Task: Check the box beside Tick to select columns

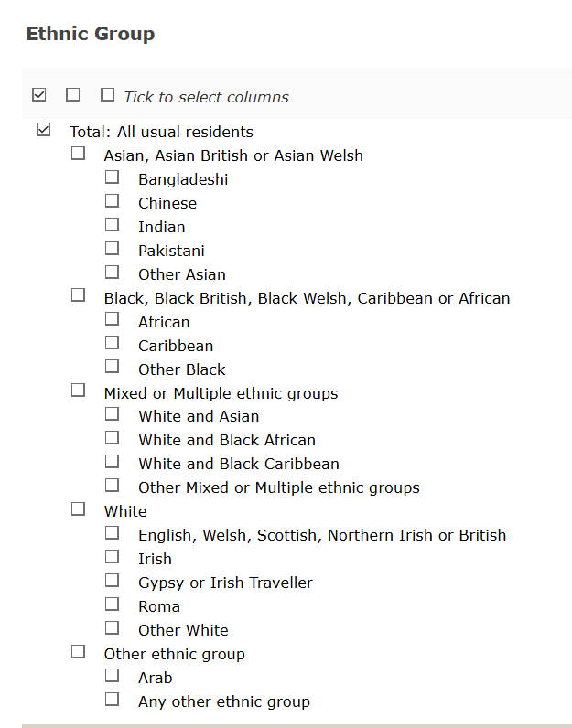Action: pos(108,95)
